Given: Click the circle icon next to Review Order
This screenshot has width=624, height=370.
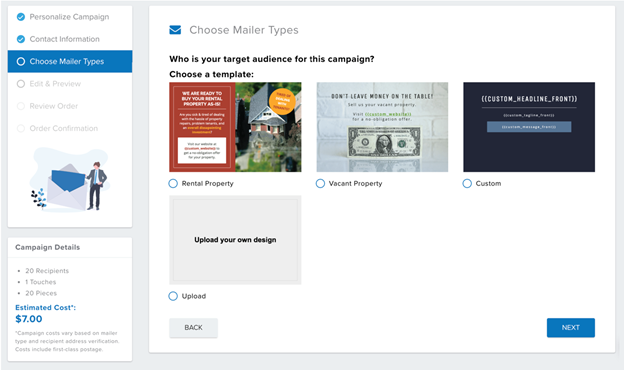Looking at the screenshot, I should pos(21,106).
